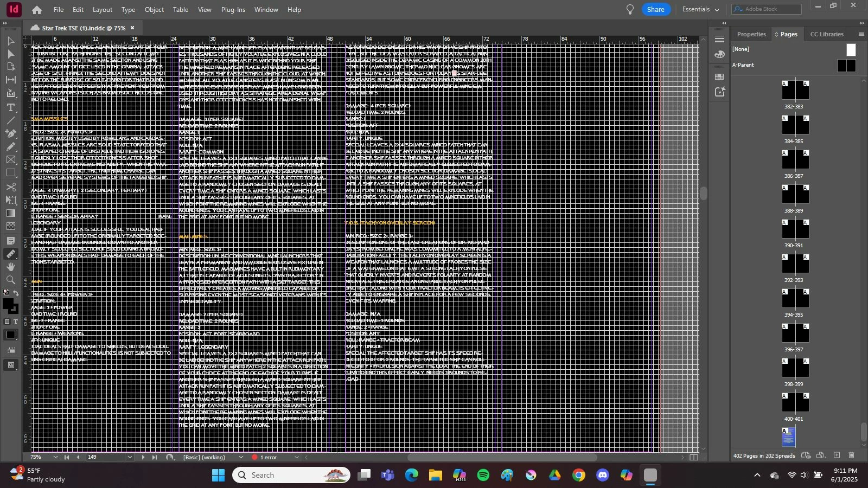Open the Object menu
The width and height of the screenshot is (868, 488).
154,10
